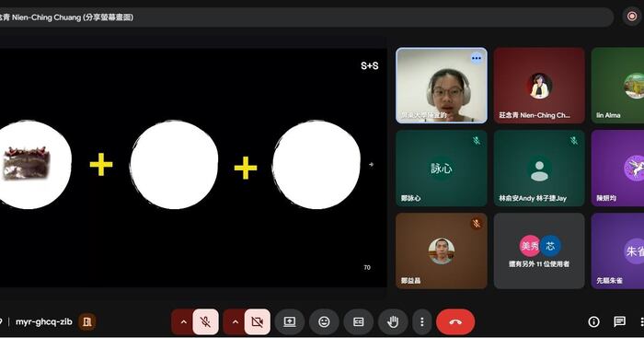Click 美秀 avatar in the others tile

click(530, 246)
